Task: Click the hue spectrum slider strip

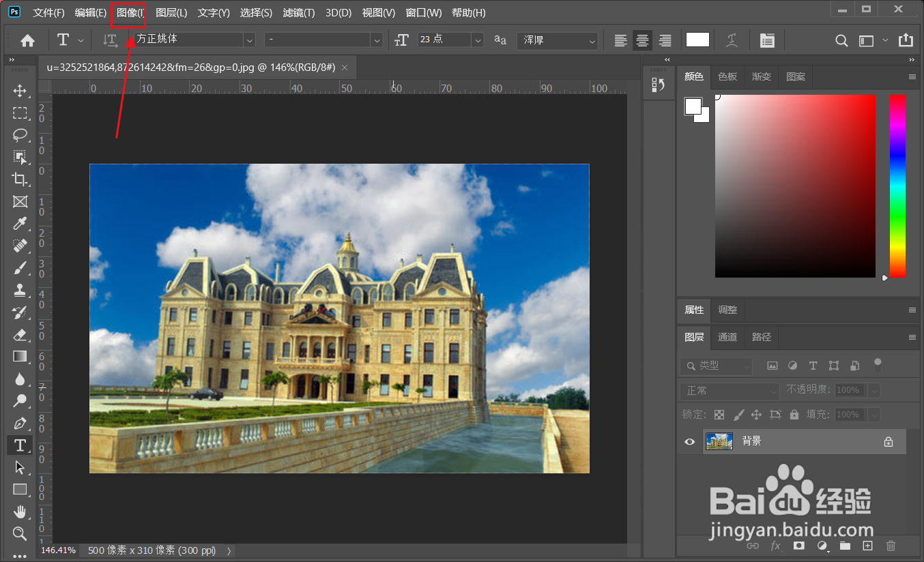Action: tap(897, 186)
